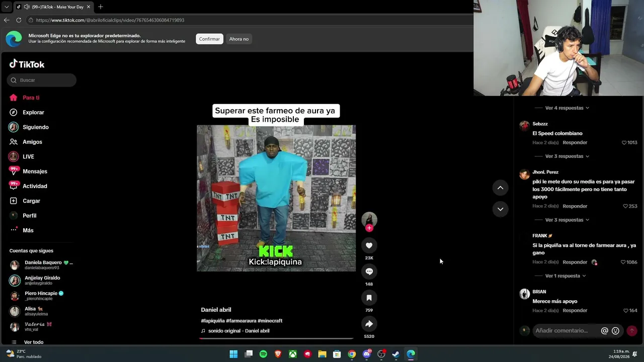The height and width of the screenshot is (362, 644).
Task: Go to Perfil in the sidebar
Action: (x=23, y=216)
